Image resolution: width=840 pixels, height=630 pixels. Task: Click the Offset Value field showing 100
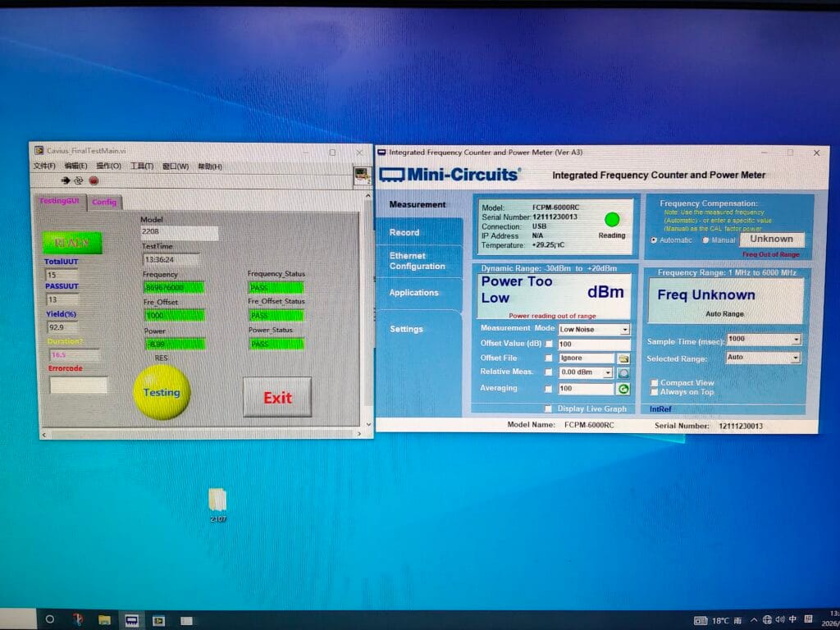coord(594,345)
